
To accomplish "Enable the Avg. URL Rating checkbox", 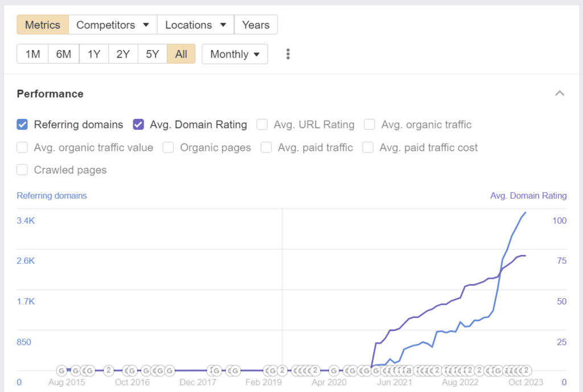I will click(262, 125).
